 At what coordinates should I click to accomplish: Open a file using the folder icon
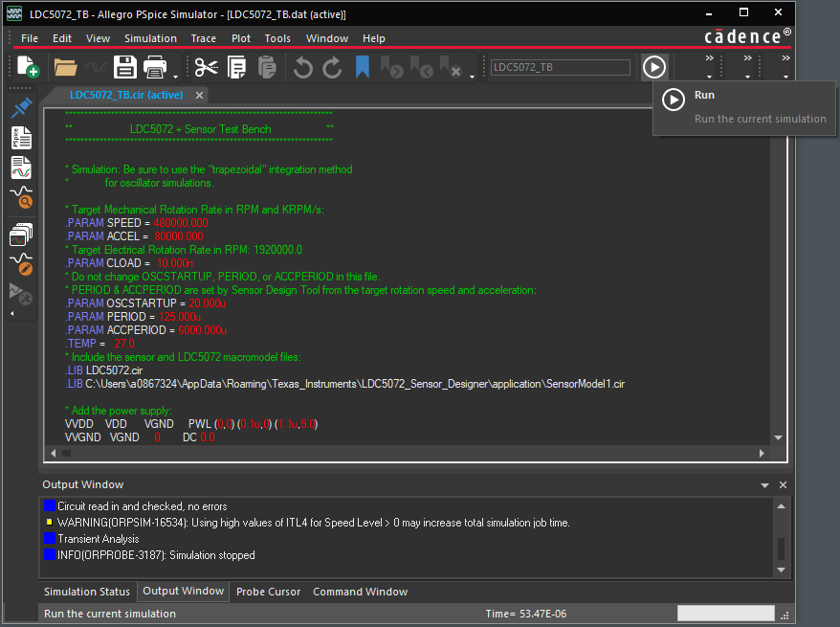(x=65, y=68)
